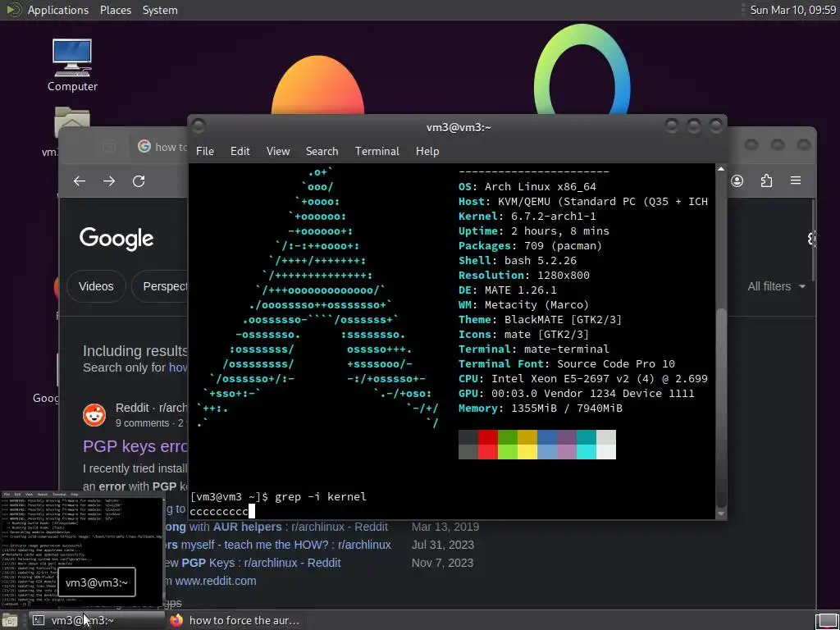This screenshot has width=840, height=630.
Task: Click the terminal scroll down arrow
Action: tap(721, 514)
